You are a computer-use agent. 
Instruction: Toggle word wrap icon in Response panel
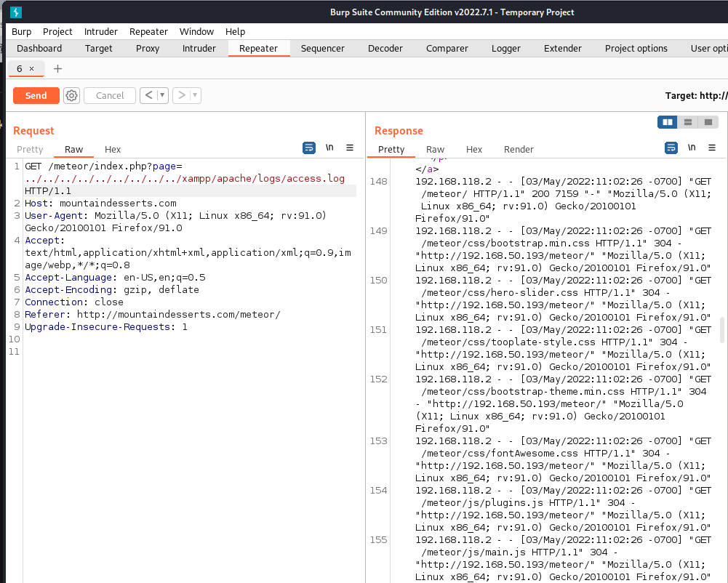point(671,148)
